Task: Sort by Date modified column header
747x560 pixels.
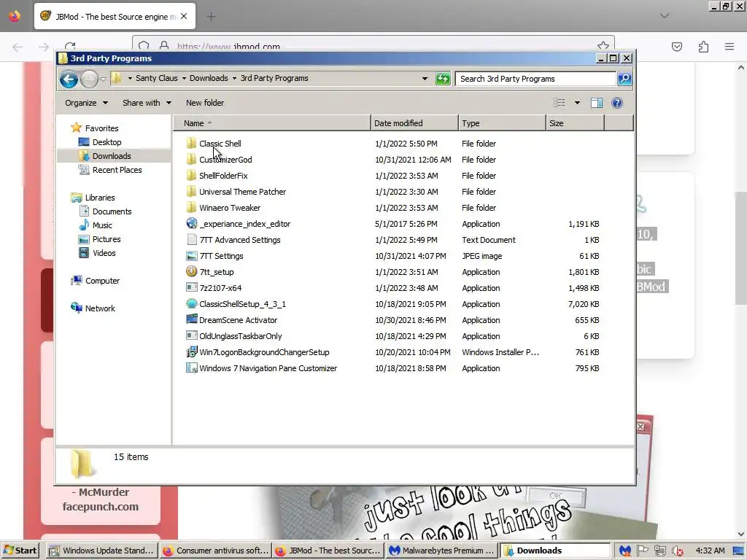Action: (414, 123)
